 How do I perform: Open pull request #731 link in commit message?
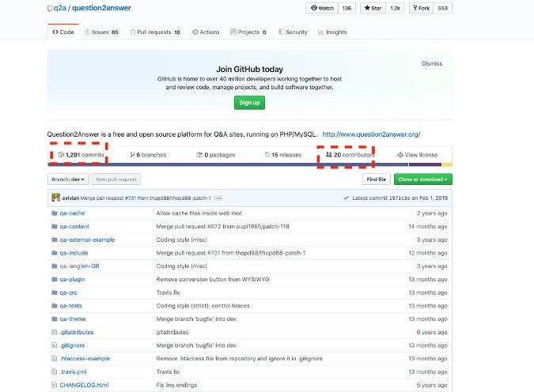point(131,198)
